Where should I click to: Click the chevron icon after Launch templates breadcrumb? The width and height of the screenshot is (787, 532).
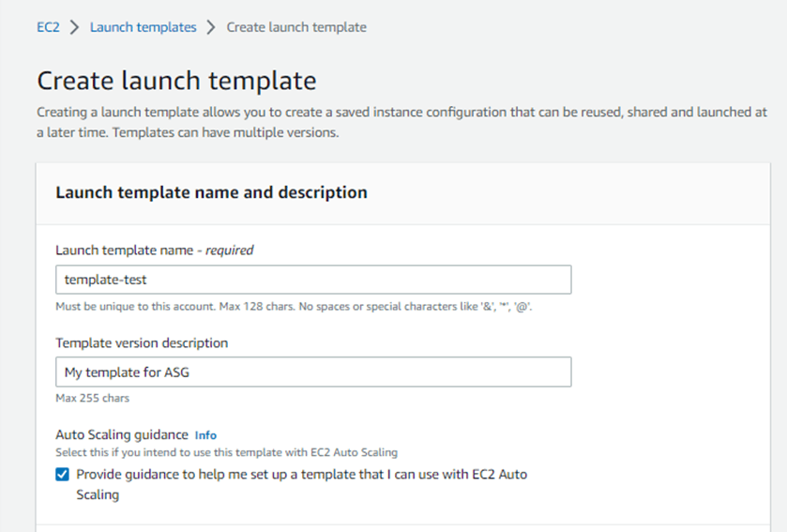tap(211, 27)
